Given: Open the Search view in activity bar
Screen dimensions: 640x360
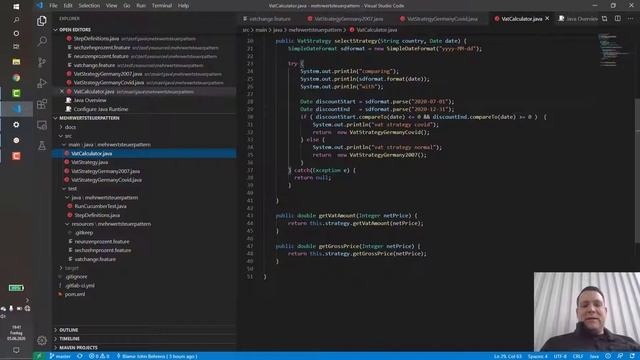Looking at the screenshot, I should tap(42, 41).
